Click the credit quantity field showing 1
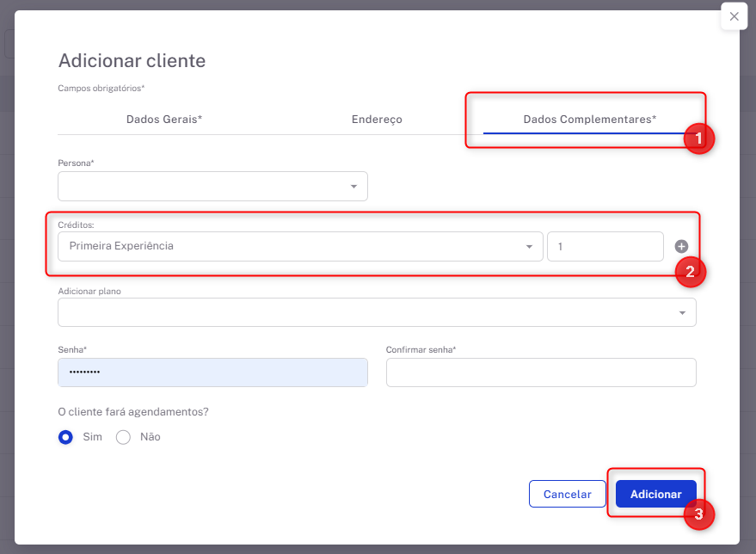 [605, 247]
